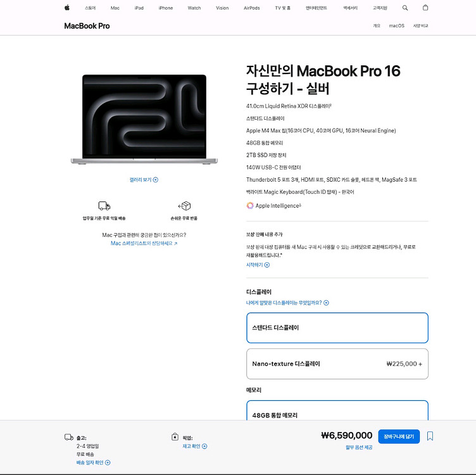This screenshot has height=475, width=476.
Task: Select the 스탠다드 디스플레이 option
Action: pyautogui.click(x=337, y=327)
